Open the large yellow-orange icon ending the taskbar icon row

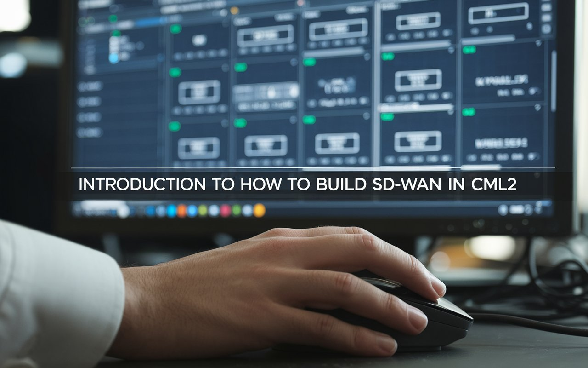pos(259,210)
